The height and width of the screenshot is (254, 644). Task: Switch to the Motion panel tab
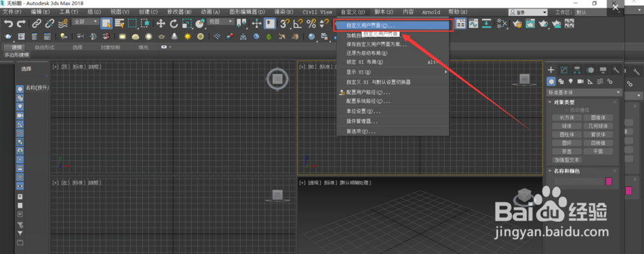point(590,70)
